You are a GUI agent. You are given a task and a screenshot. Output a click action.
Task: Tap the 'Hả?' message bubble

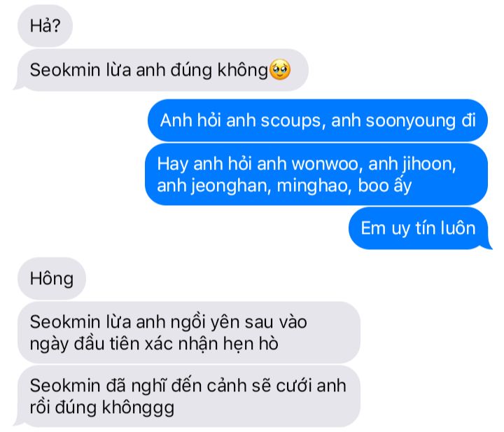point(45,26)
